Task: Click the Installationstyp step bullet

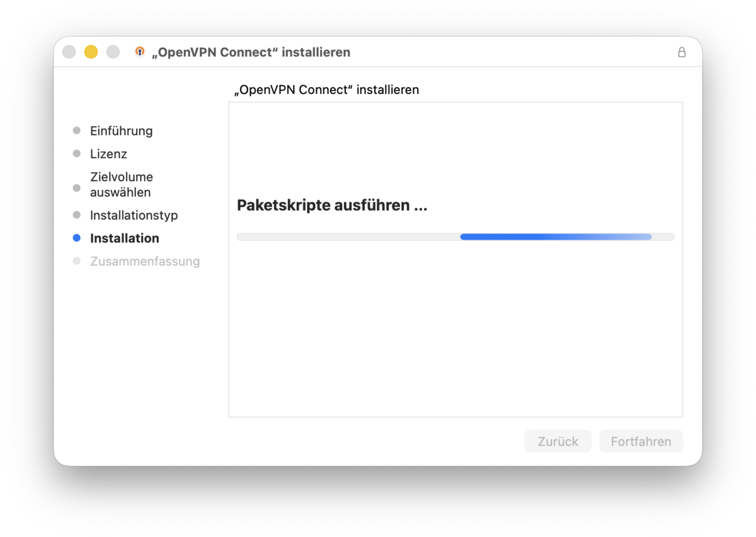Action: pos(77,215)
